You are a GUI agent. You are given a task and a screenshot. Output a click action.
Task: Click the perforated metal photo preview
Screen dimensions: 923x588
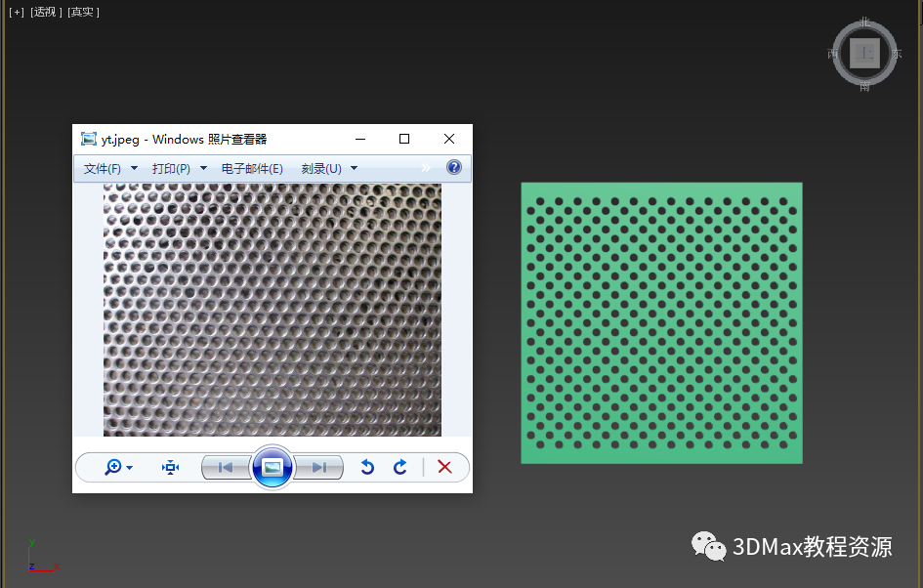pos(273,311)
